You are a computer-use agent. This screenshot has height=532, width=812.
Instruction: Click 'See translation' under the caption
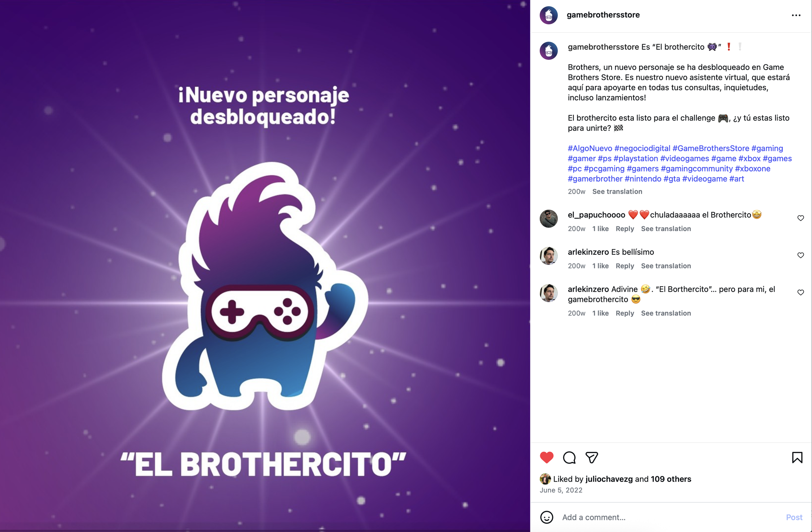tap(617, 191)
